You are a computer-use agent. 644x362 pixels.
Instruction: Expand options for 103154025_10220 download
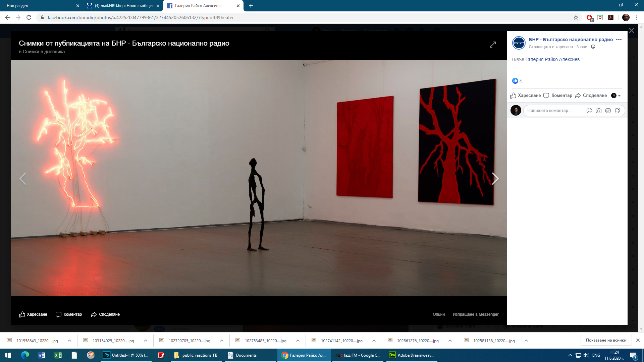click(x=146, y=341)
